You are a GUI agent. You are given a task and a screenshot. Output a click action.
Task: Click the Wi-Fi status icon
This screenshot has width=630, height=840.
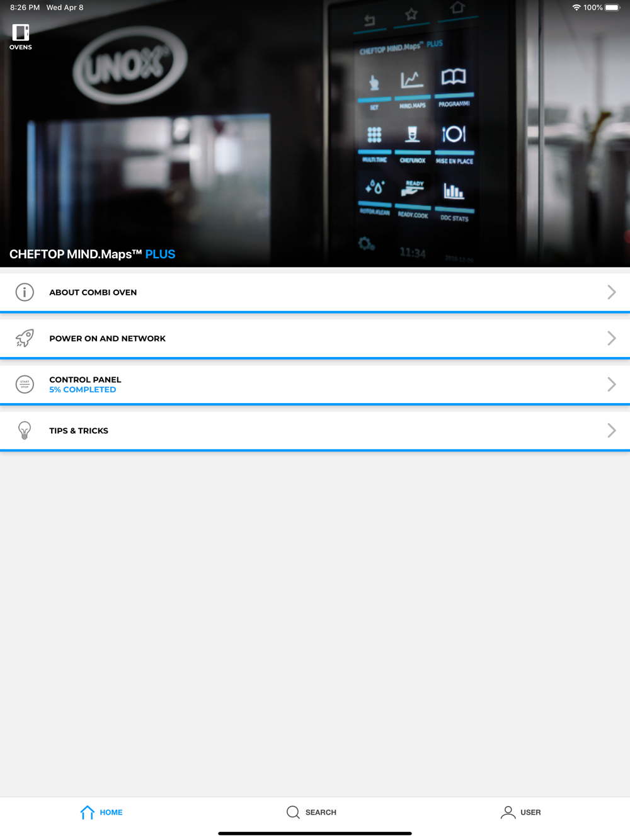tap(576, 8)
